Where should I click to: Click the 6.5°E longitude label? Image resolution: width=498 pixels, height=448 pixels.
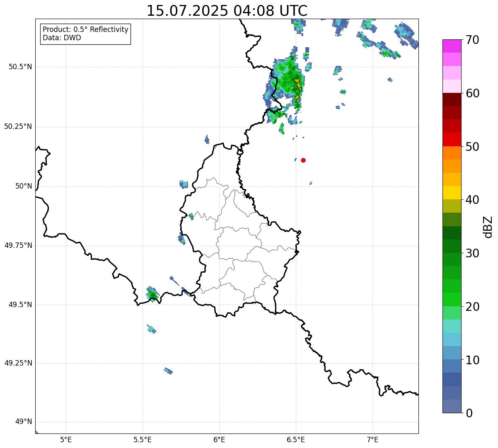pos(296,439)
